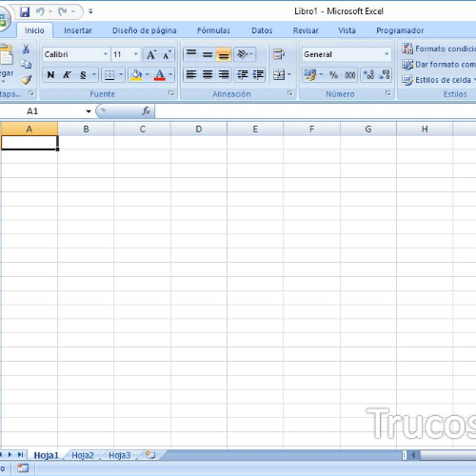Align text to middle of cell
The image size is (476, 476).
tap(208, 54)
